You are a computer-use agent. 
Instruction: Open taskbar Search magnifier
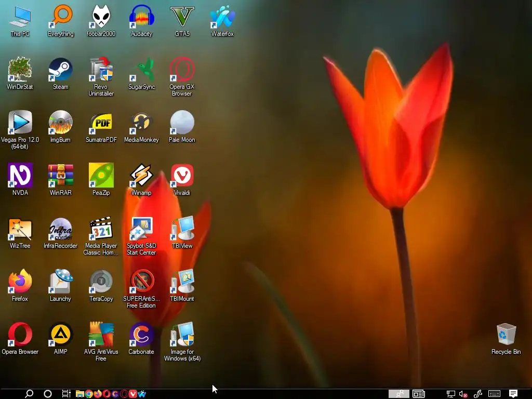[x=29, y=394]
